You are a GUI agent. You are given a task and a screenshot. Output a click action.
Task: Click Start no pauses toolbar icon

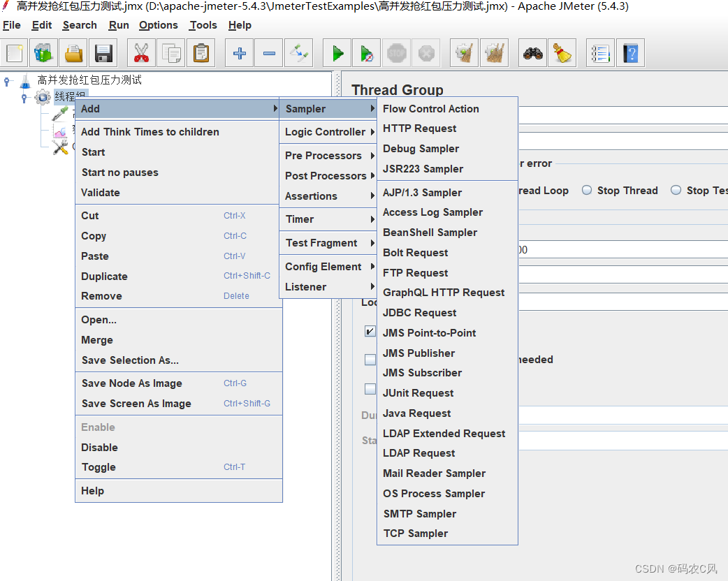367,53
